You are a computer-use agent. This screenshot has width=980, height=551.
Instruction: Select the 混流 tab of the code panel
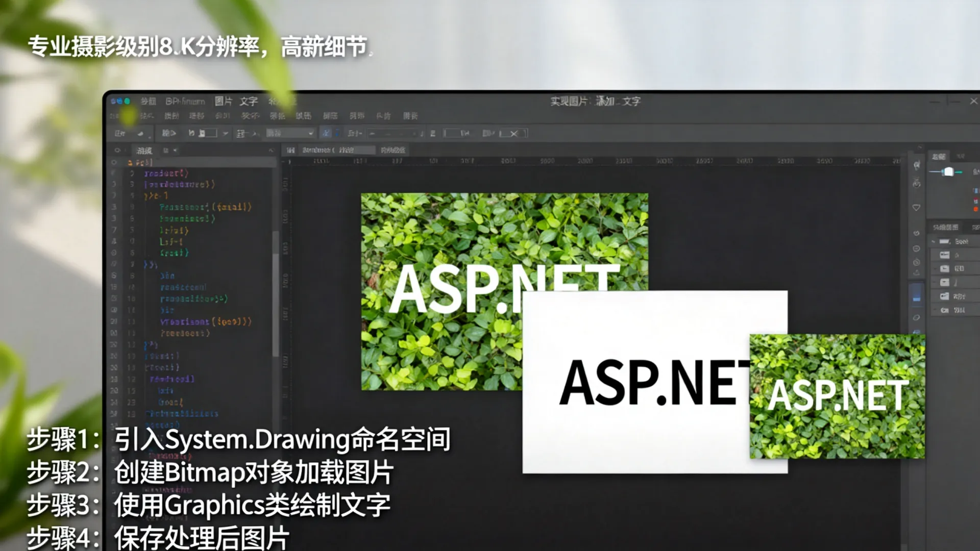(144, 151)
